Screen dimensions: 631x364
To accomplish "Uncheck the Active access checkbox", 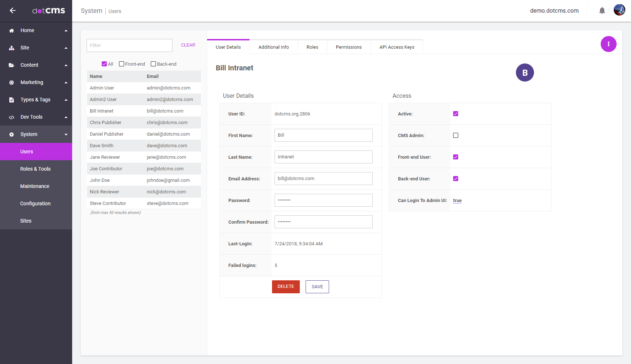I will tap(456, 114).
